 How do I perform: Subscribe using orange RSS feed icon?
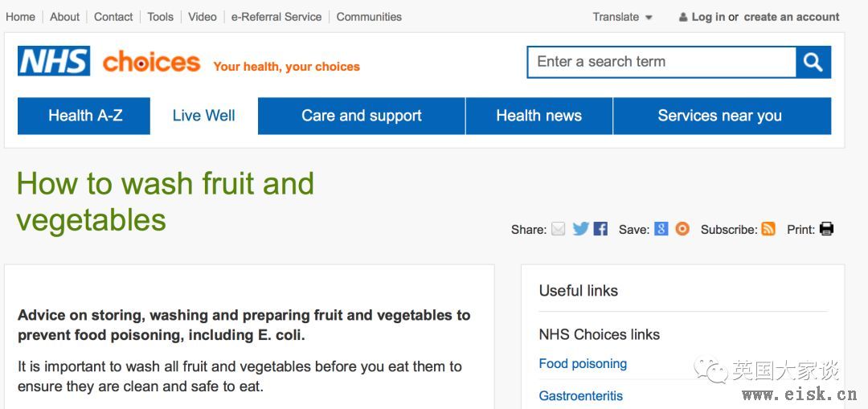(768, 228)
